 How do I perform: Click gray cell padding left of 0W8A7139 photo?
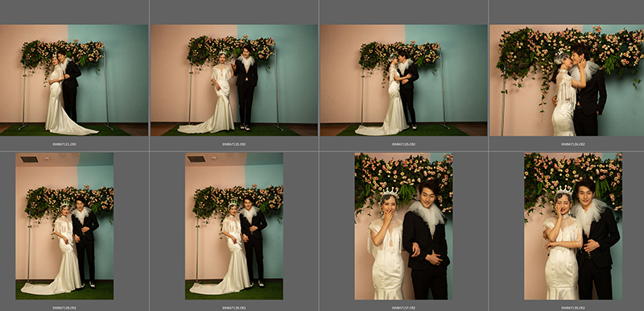coord(506,226)
